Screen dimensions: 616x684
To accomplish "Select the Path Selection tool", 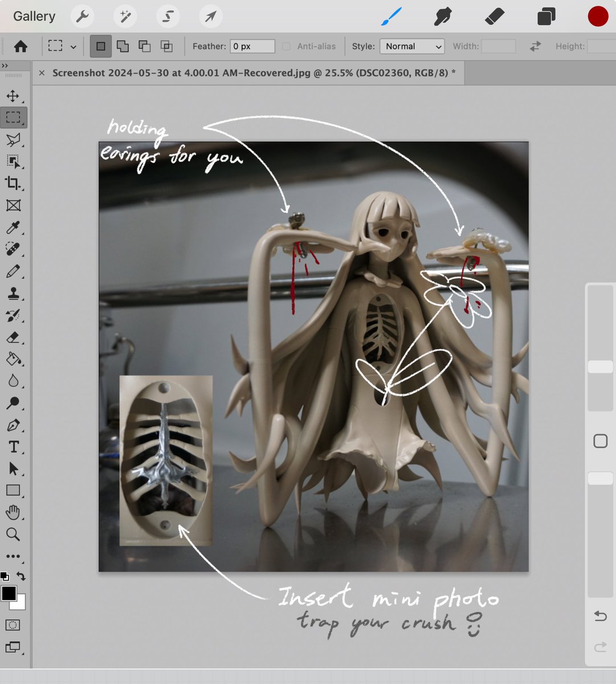I will [13, 469].
